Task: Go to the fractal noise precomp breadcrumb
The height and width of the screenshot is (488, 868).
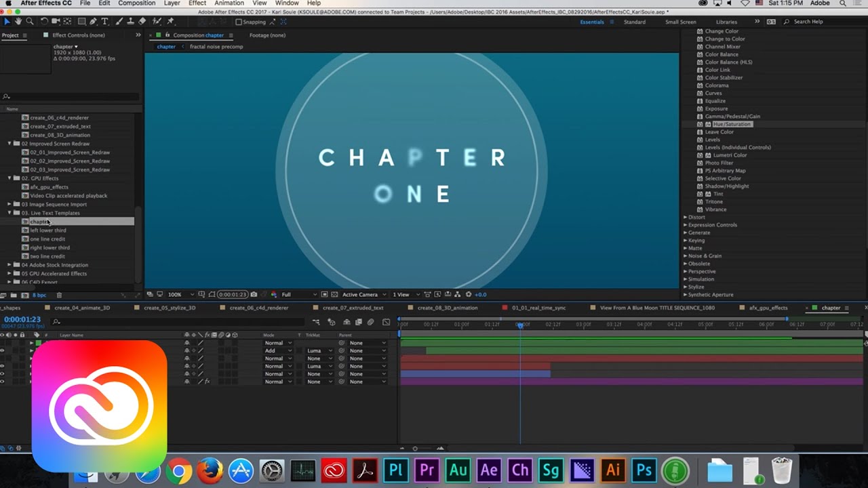Action: pyautogui.click(x=216, y=47)
